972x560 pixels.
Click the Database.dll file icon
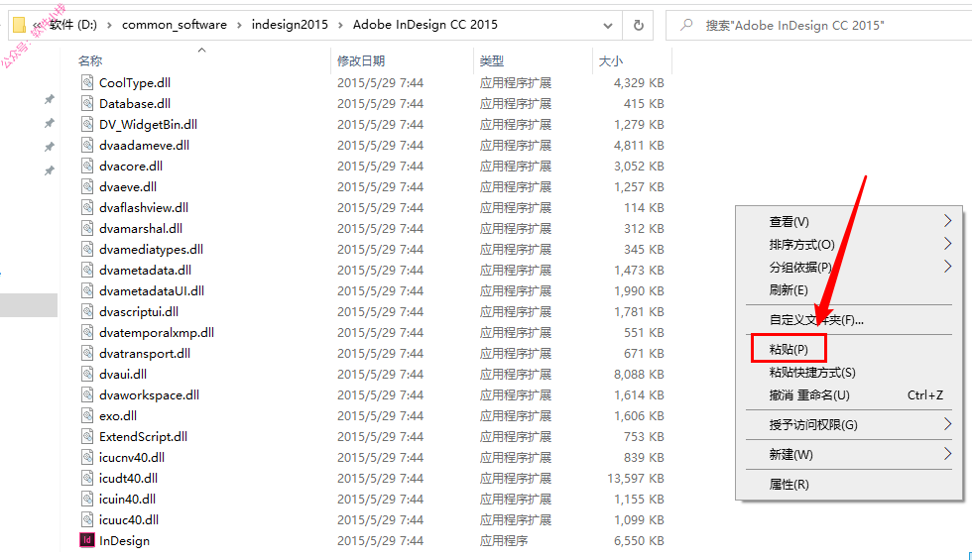(87, 103)
